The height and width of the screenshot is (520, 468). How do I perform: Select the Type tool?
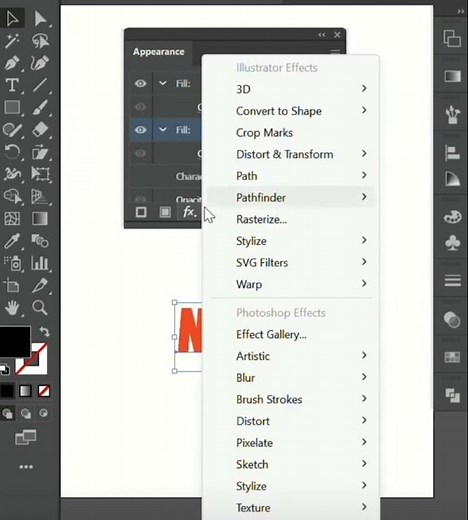[12, 85]
